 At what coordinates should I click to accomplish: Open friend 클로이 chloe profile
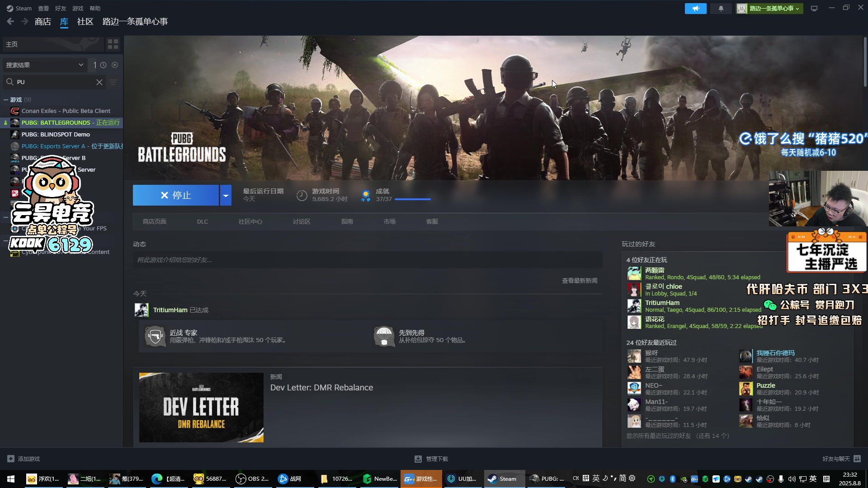coord(663,286)
